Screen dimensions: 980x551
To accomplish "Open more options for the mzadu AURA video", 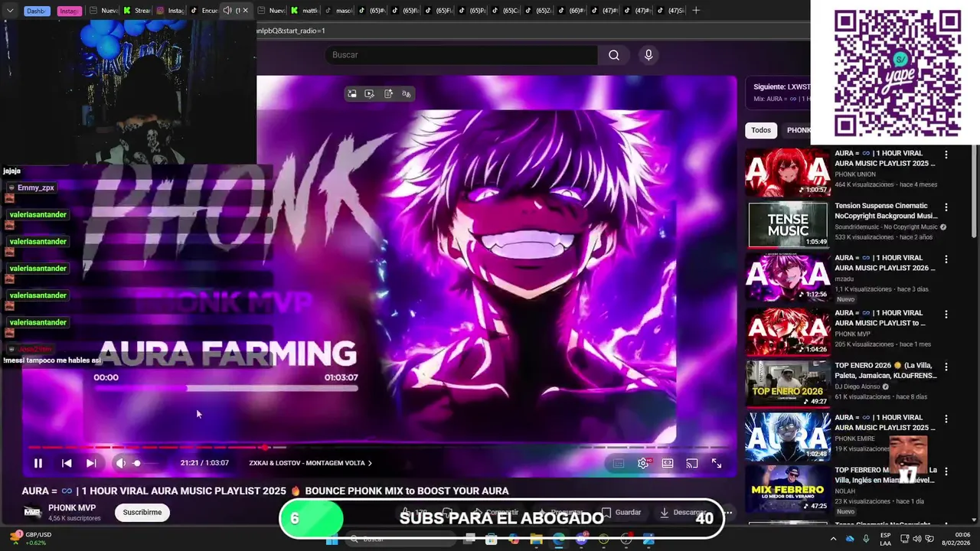I will (x=946, y=259).
